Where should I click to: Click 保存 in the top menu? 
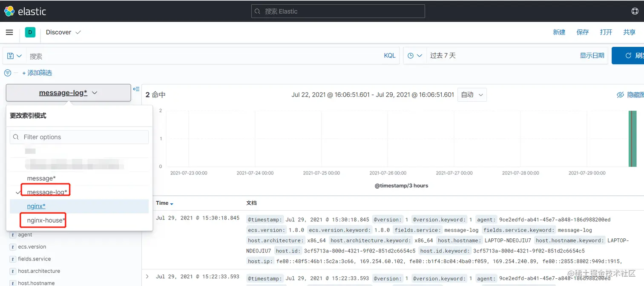tap(583, 32)
